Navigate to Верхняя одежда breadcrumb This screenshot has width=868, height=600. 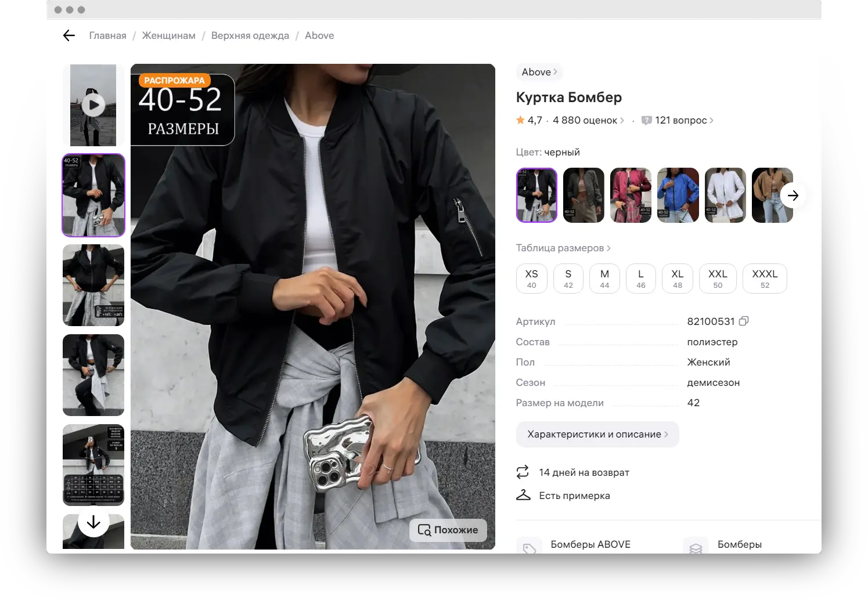[250, 35]
